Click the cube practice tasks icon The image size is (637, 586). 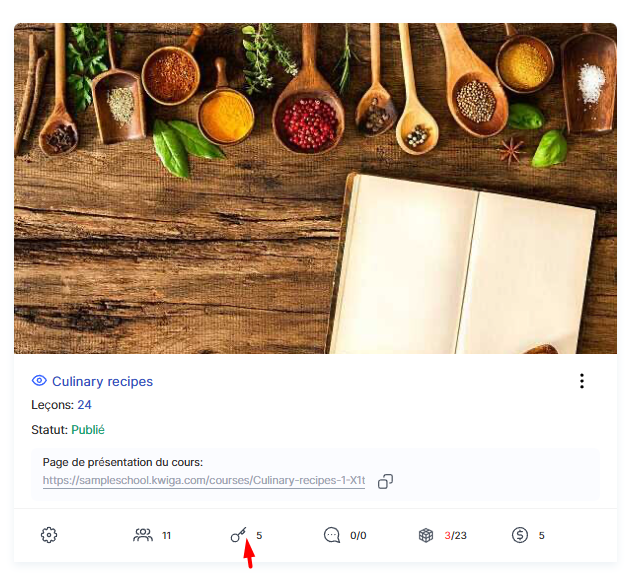[426, 535]
